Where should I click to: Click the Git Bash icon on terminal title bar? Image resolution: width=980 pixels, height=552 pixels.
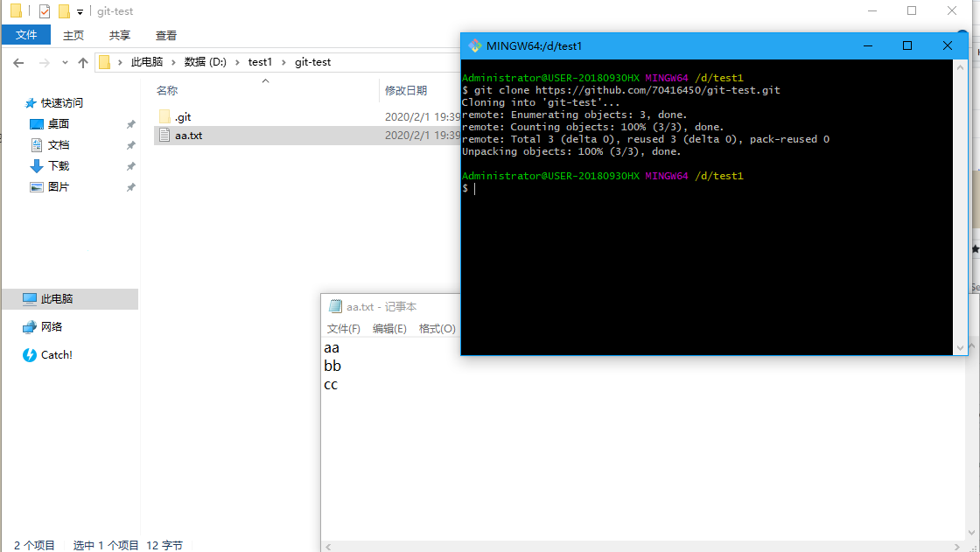(475, 45)
